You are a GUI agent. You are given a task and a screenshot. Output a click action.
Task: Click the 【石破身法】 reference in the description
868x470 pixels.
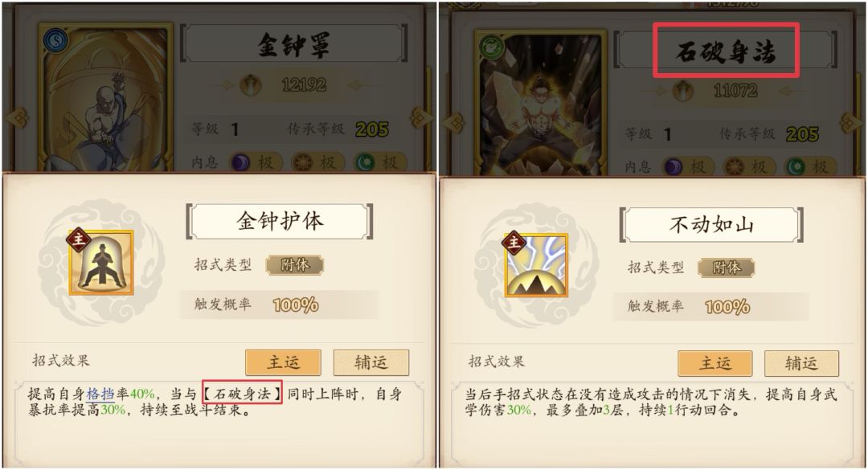tap(243, 394)
